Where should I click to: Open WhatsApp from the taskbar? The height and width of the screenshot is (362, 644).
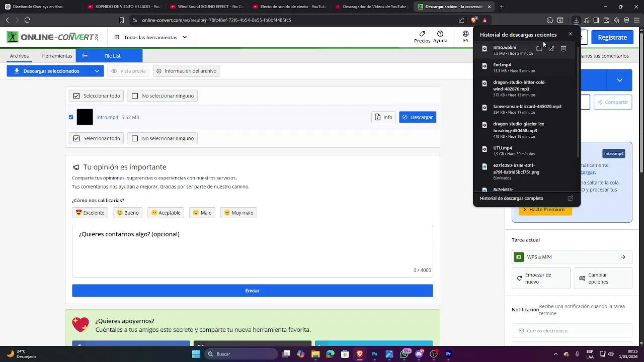pos(404,354)
